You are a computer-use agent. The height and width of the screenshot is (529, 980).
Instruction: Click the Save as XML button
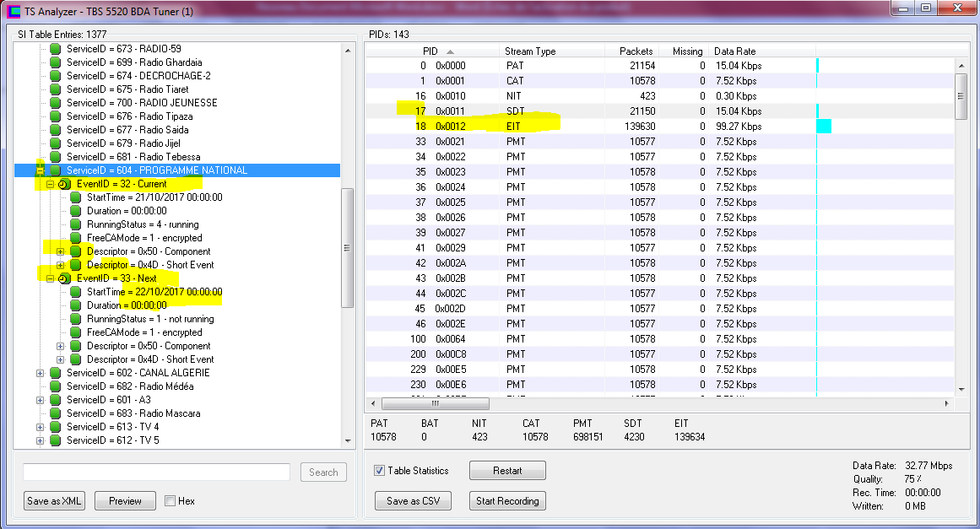pyautogui.click(x=55, y=501)
